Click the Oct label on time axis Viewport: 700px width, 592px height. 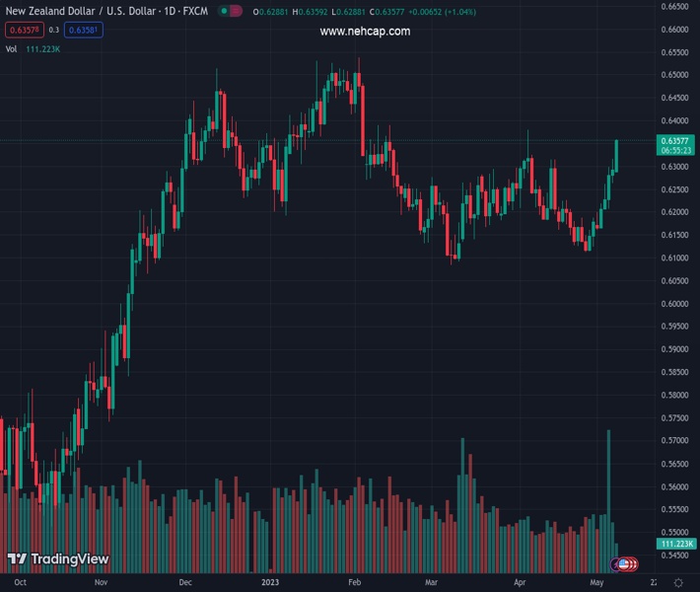20,583
